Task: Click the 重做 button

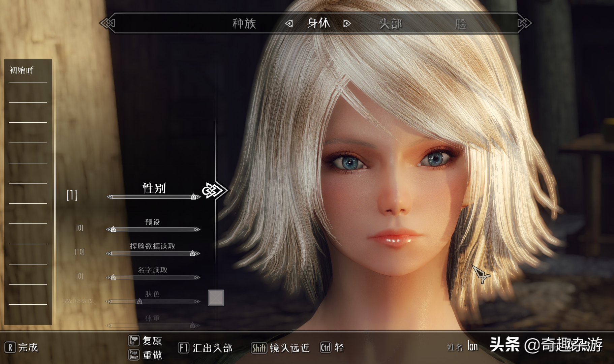Action: pos(145,355)
